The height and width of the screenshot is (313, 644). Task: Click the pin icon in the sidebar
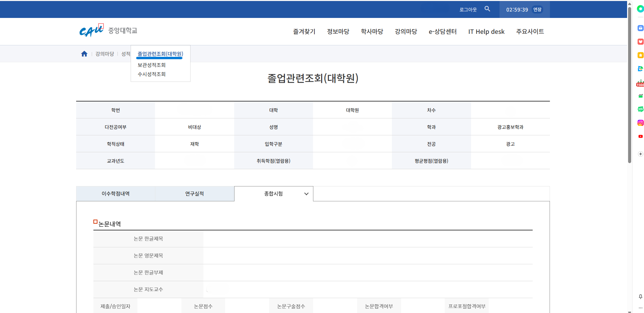coord(640,297)
